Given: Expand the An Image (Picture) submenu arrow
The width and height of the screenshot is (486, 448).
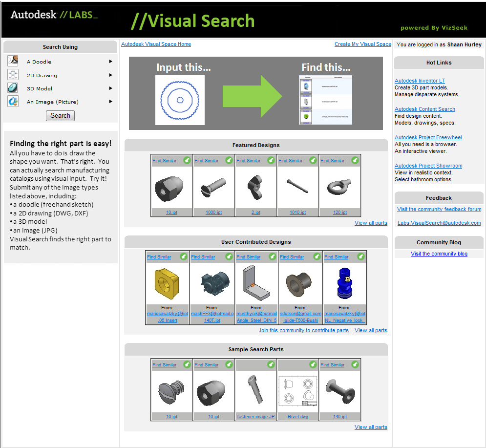Looking at the screenshot, I should pyautogui.click(x=111, y=102).
